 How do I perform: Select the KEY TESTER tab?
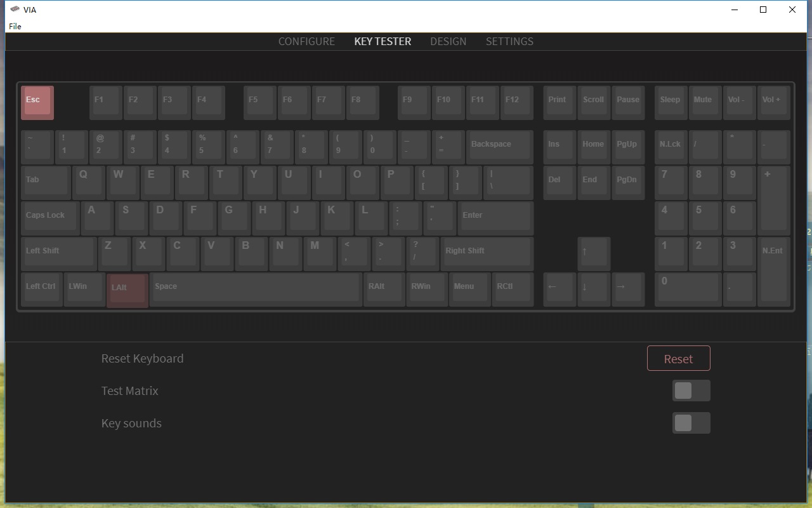[x=383, y=41]
